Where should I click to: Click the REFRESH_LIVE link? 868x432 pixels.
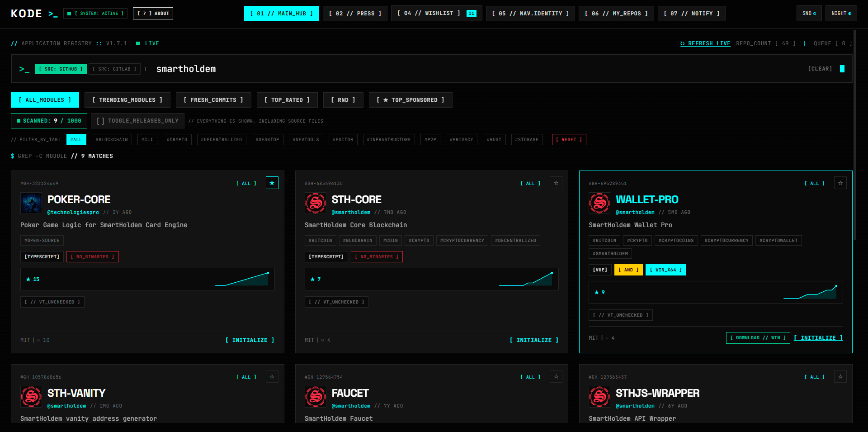point(705,43)
